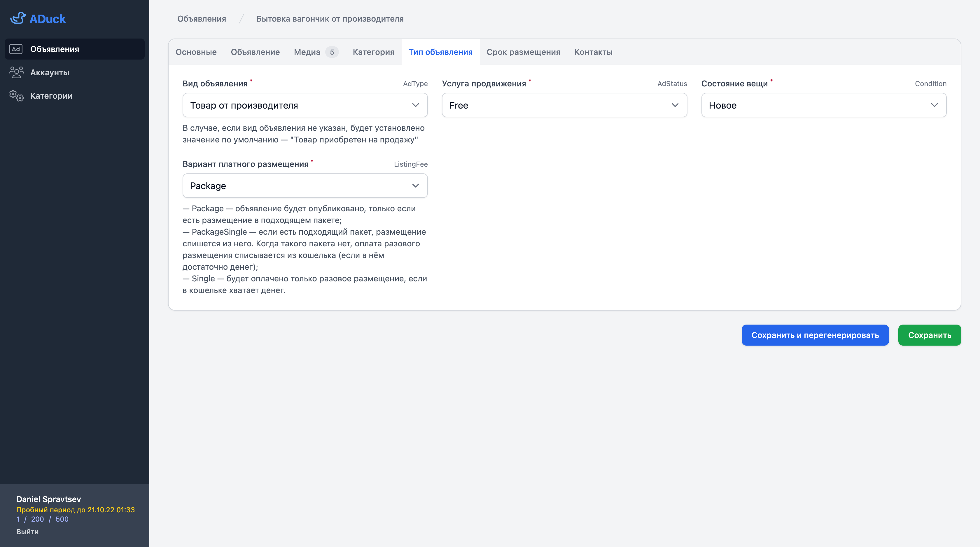The height and width of the screenshot is (547, 980).
Task: Click the ADuck duck logo icon
Action: pyautogui.click(x=18, y=18)
